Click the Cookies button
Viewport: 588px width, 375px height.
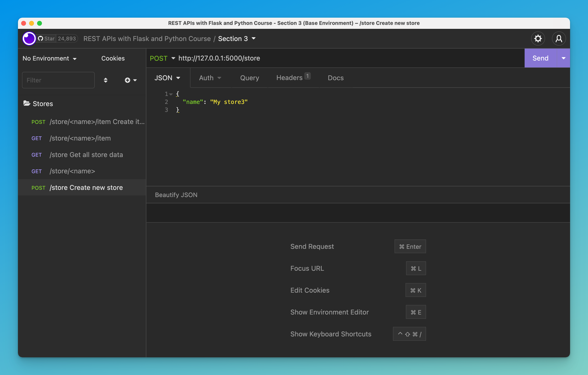113,58
